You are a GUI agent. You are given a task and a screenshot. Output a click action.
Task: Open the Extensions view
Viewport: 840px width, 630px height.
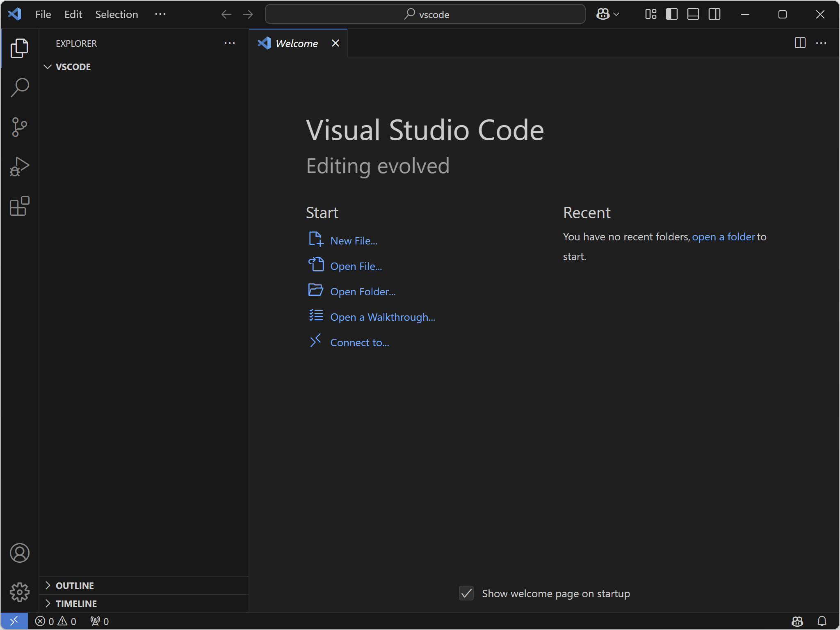click(19, 206)
